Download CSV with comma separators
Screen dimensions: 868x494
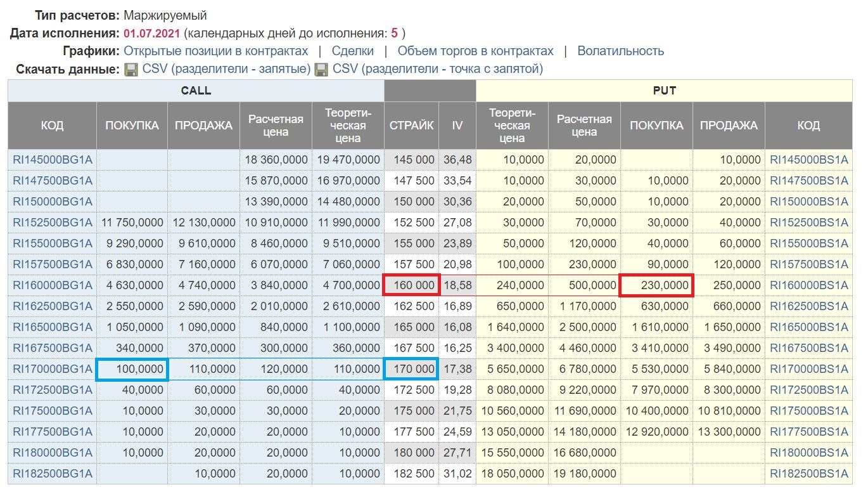(x=227, y=68)
